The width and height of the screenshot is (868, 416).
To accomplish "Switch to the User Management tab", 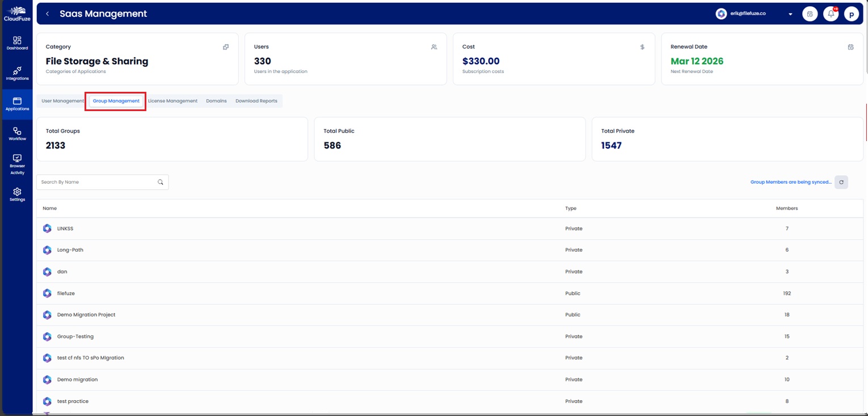I will click(x=62, y=100).
